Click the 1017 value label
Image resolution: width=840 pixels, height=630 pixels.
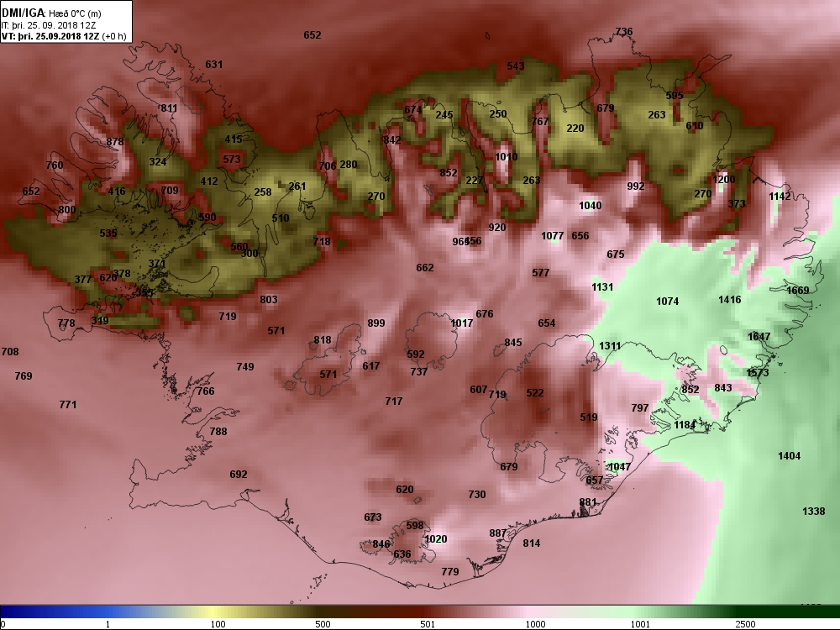tap(462, 323)
